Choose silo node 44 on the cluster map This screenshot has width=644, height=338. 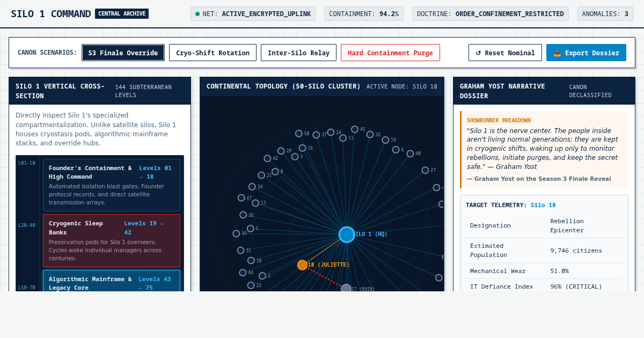pyautogui.click(x=243, y=273)
